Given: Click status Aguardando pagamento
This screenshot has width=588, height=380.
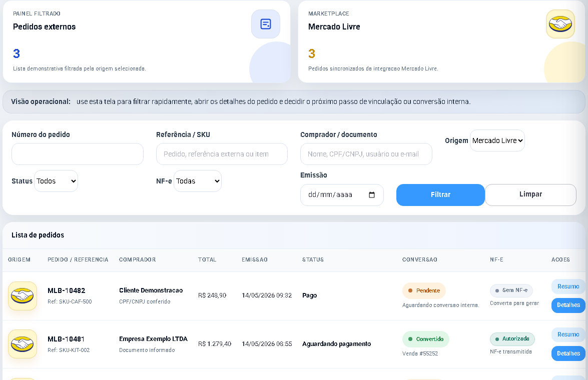Looking at the screenshot, I should pyautogui.click(x=336, y=343).
